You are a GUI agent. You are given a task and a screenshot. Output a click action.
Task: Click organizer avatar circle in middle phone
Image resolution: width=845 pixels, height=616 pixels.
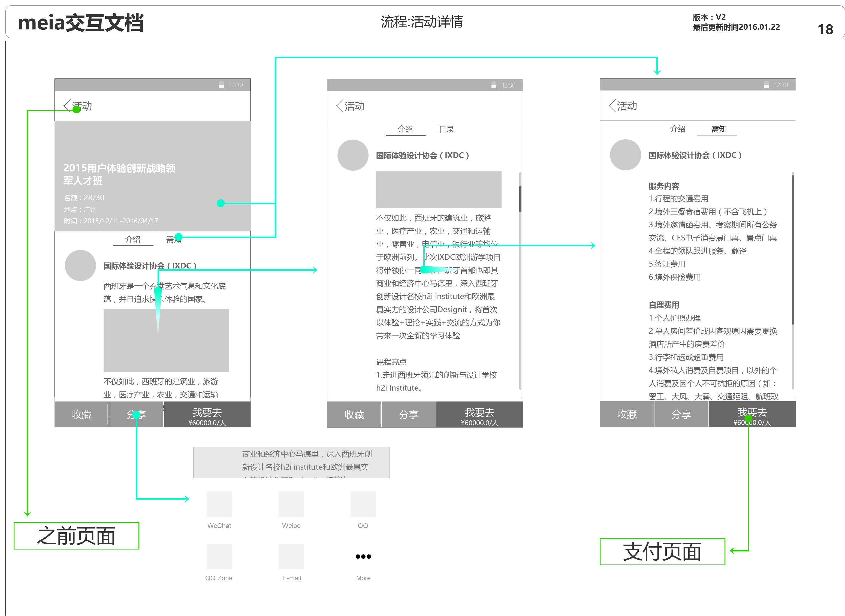353,155
